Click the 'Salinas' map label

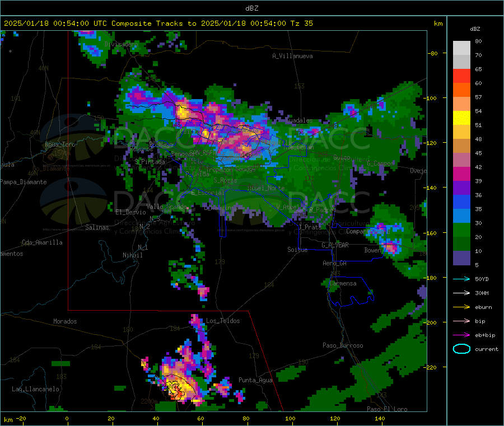pos(97,227)
